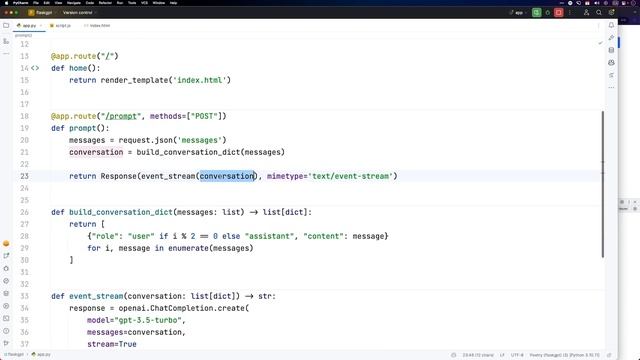Switch to the script.js tab

(x=60, y=25)
